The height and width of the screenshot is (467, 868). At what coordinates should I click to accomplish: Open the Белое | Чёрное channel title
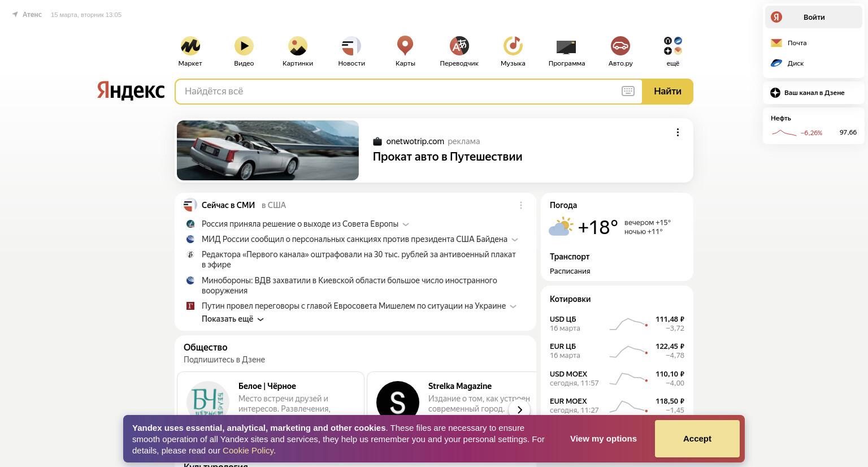267,386
